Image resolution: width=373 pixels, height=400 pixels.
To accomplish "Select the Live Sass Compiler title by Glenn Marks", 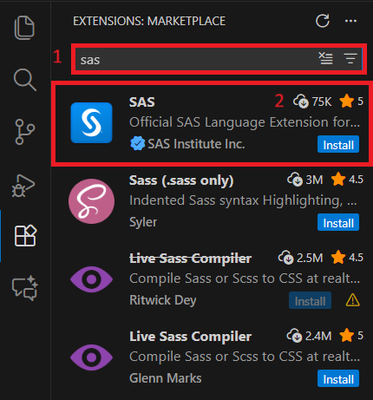I will [190, 336].
